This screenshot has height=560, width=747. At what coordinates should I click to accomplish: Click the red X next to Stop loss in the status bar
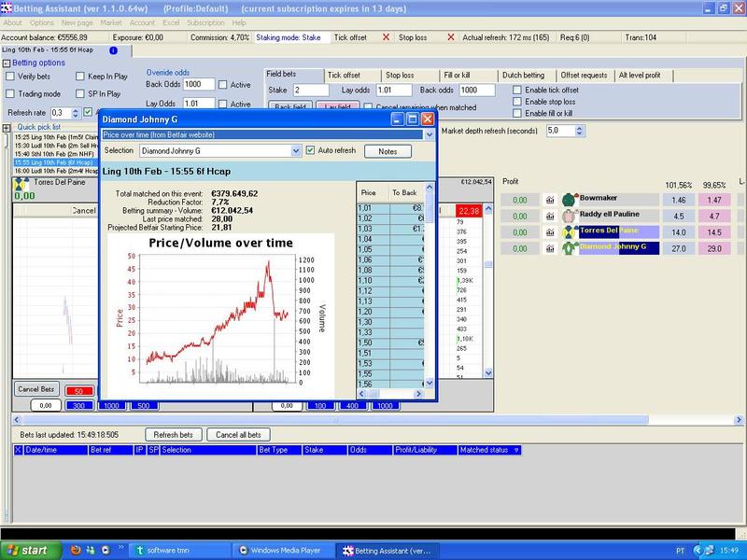(451, 37)
